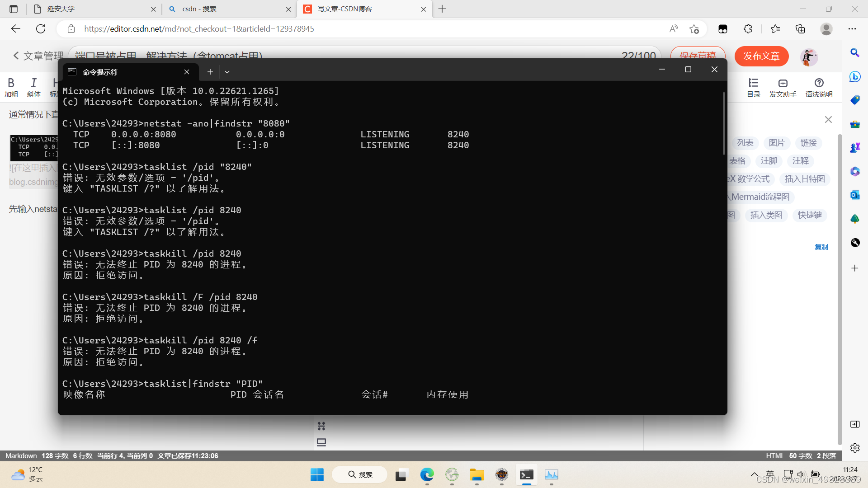Add a new terminal tab

point(210,72)
